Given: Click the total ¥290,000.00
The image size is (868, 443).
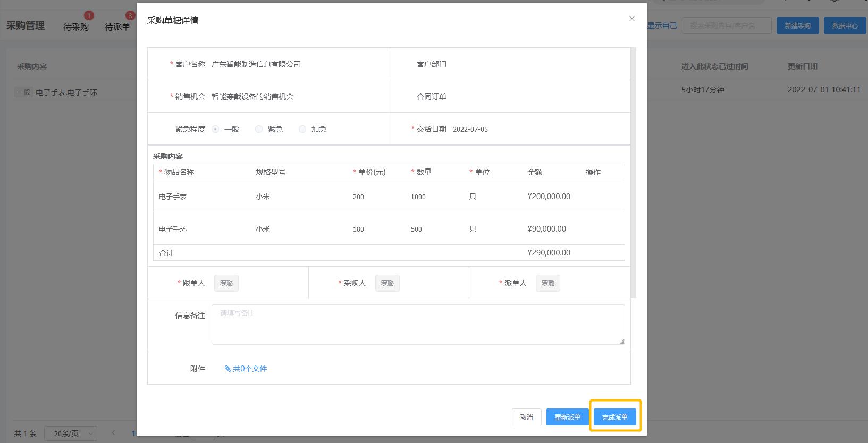Looking at the screenshot, I should [x=549, y=253].
